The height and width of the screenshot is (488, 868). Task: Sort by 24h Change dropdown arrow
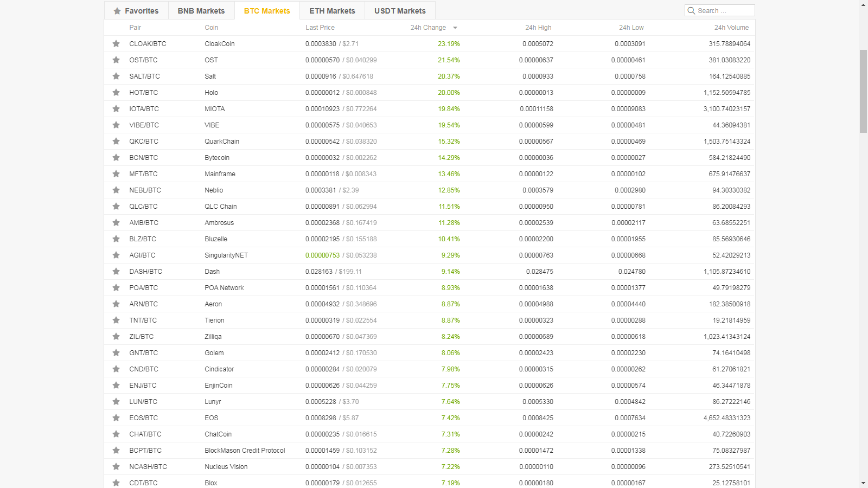[x=455, y=28]
